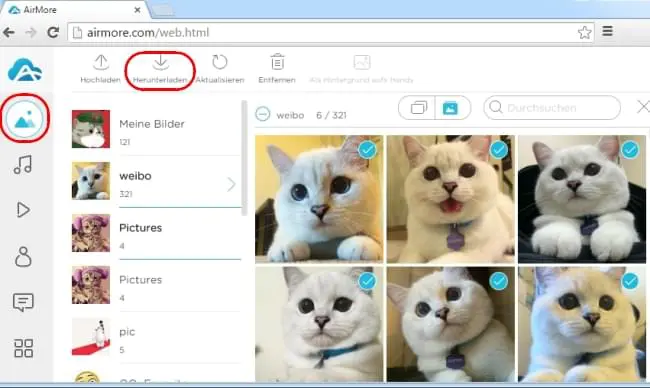Close the AirMore browser tab
This screenshot has width=650, height=388.
[x=138, y=10]
